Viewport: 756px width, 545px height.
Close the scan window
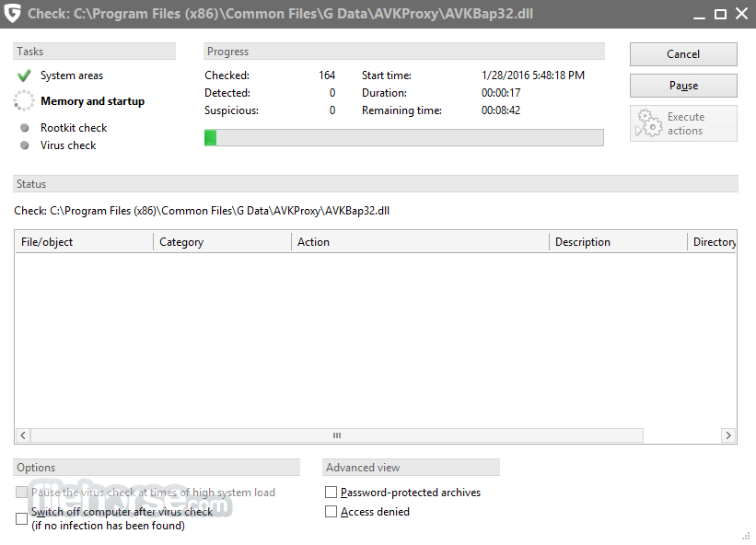tap(741, 14)
